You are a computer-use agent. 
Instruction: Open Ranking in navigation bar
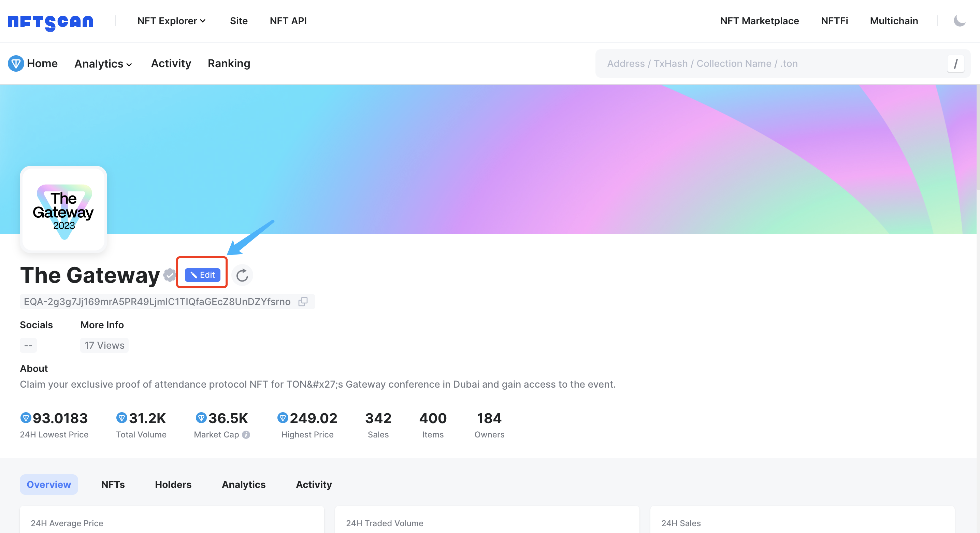tap(229, 63)
